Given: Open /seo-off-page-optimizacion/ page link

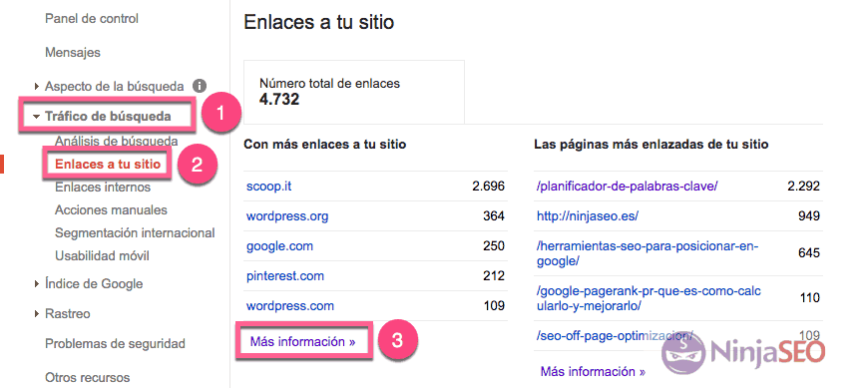Looking at the screenshot, I should coord(615,336).
